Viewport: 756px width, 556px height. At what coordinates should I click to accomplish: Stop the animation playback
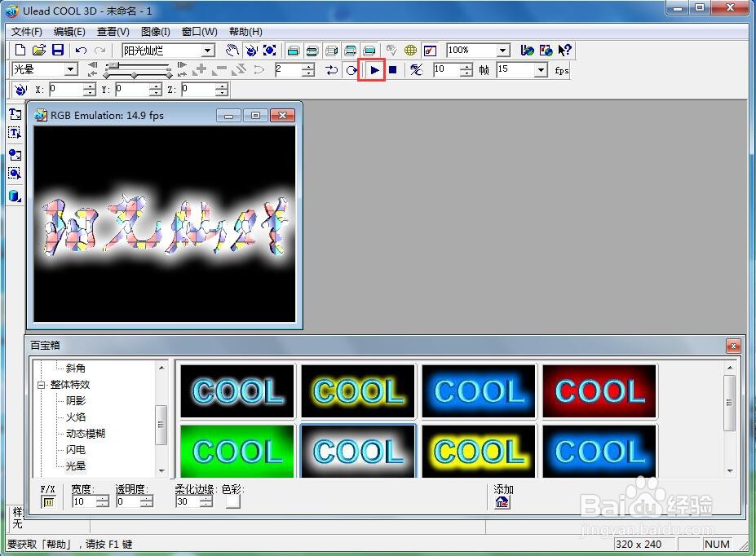[x=393, y=70]
